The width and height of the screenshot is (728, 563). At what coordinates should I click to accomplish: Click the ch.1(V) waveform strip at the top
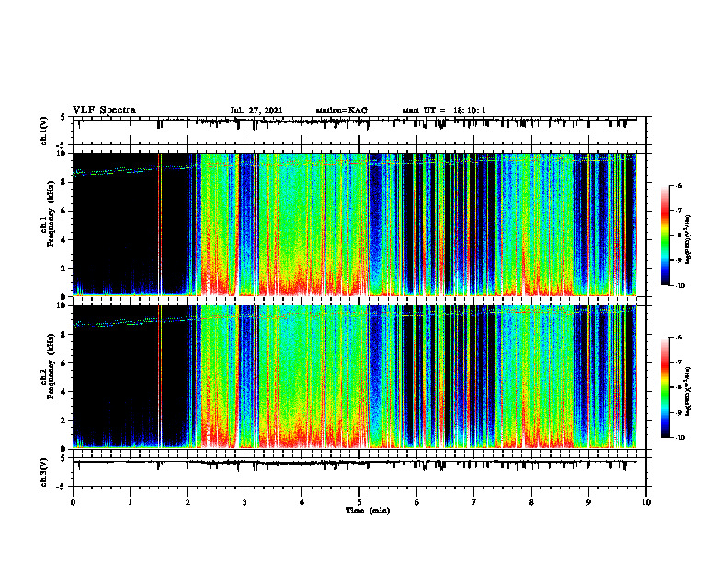359,131
